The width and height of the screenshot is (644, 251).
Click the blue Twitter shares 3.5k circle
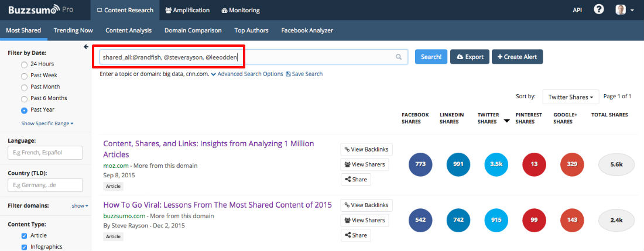pos(496,164)
